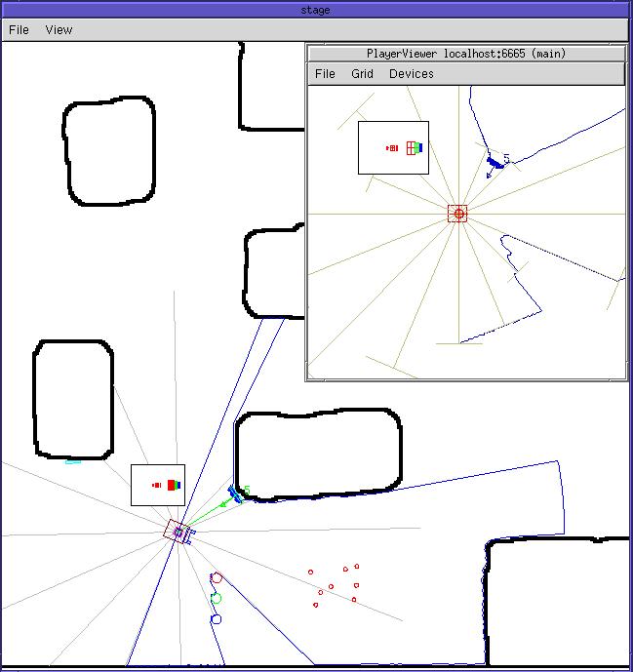This screenshot has height=672, width=633.
Task: Open the stage File menu
Action: click(x=19, y=29)
